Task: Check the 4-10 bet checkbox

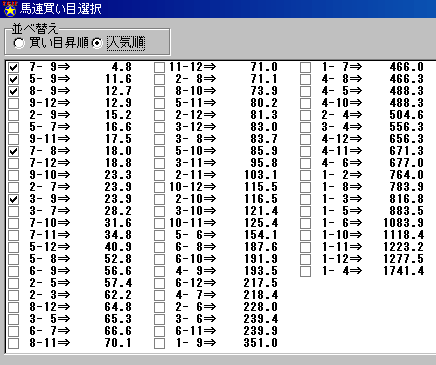Action: click(305, 103)
